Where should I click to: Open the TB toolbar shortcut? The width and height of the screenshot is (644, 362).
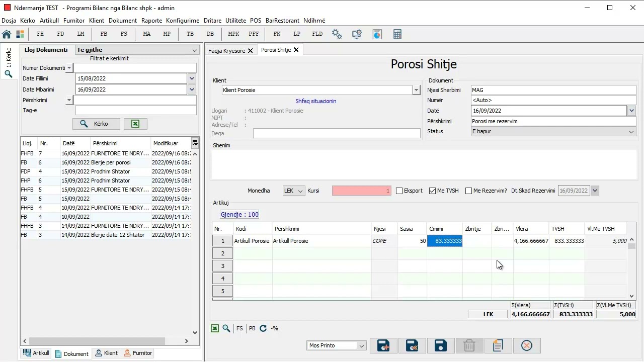pos(190,34)
